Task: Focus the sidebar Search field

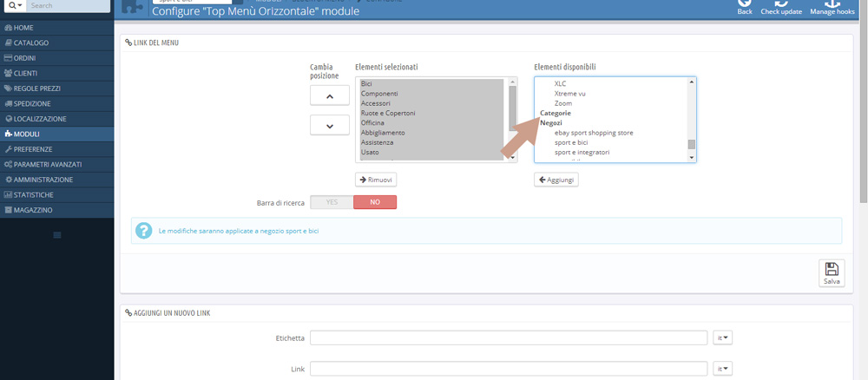Action: click(x=68, y=5)
